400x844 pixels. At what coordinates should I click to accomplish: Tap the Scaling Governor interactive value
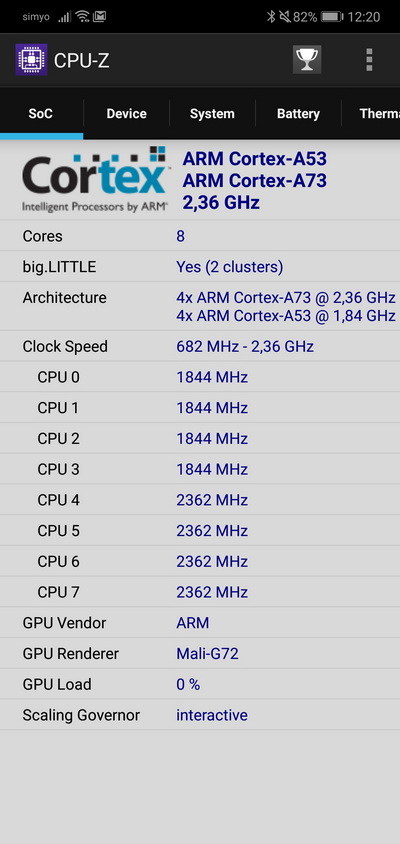pos(212,715)
